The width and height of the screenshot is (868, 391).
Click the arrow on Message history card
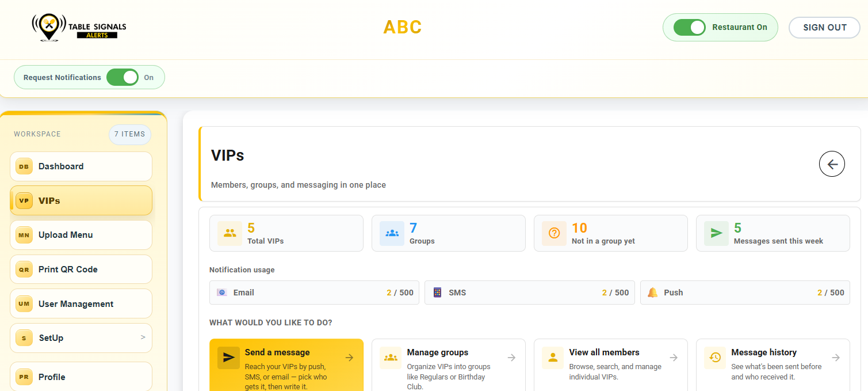pos(836,358)
